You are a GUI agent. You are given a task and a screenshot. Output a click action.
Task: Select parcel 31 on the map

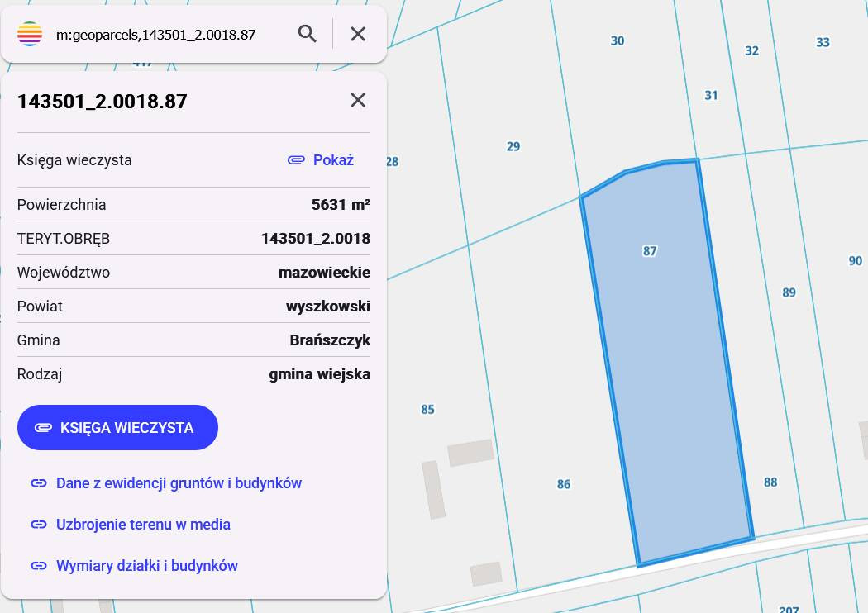711,95
